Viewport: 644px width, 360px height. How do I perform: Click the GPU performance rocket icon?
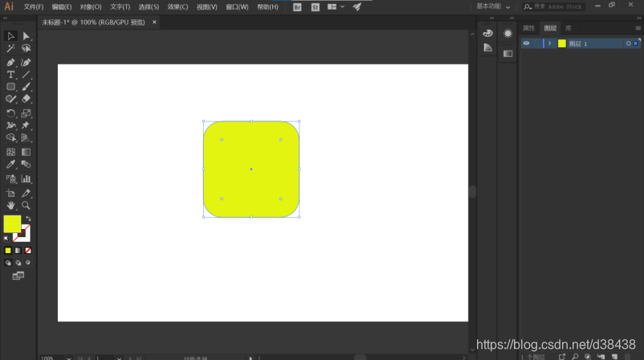[357, 7]
